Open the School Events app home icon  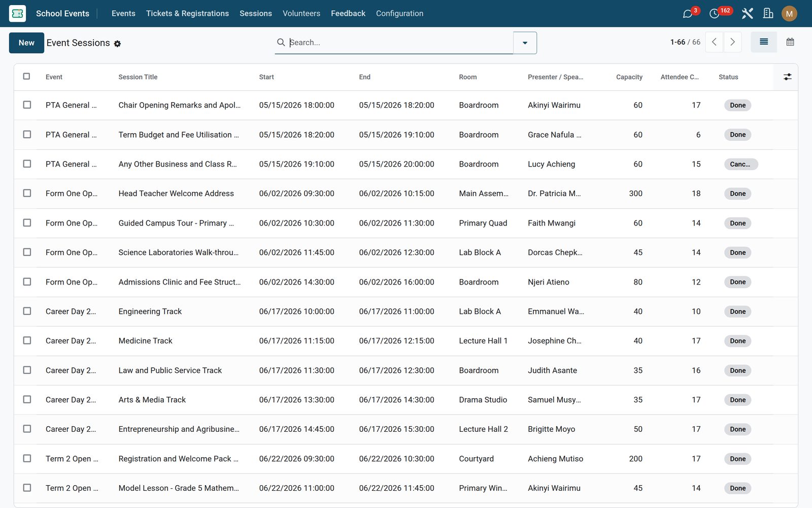point(17,13)
